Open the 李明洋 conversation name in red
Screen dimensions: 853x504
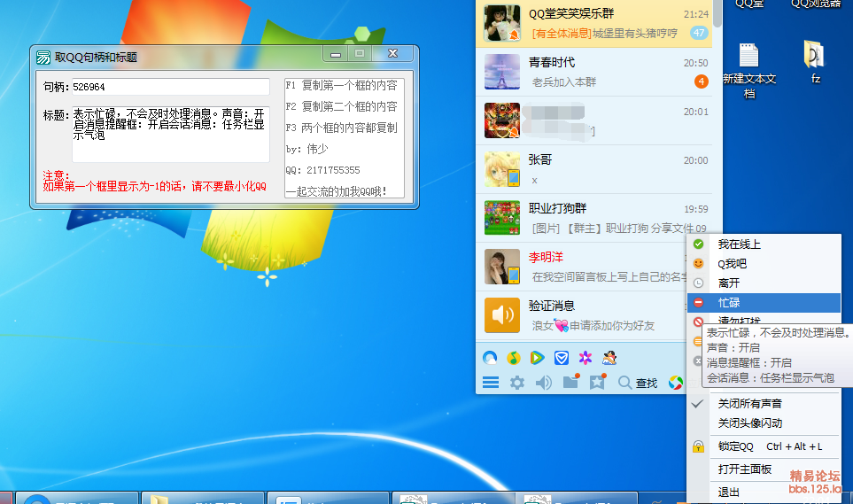[x=546, y=257]
